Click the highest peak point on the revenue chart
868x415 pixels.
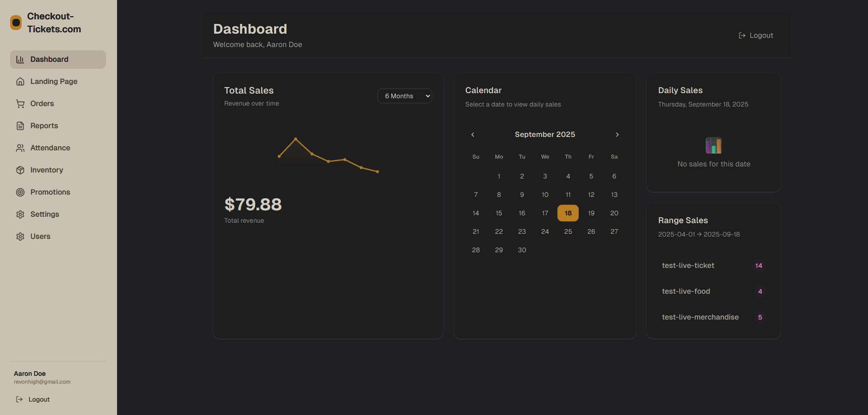coord(295,139)
